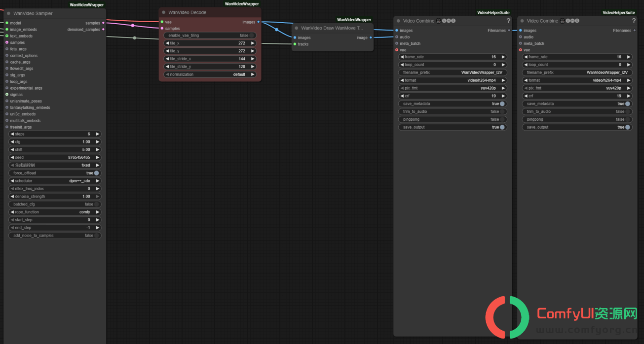Viewport: 644px width, 344px height.
Task: Open the normalization dropdown in WanVideo Decode
Action: [210, 74]
